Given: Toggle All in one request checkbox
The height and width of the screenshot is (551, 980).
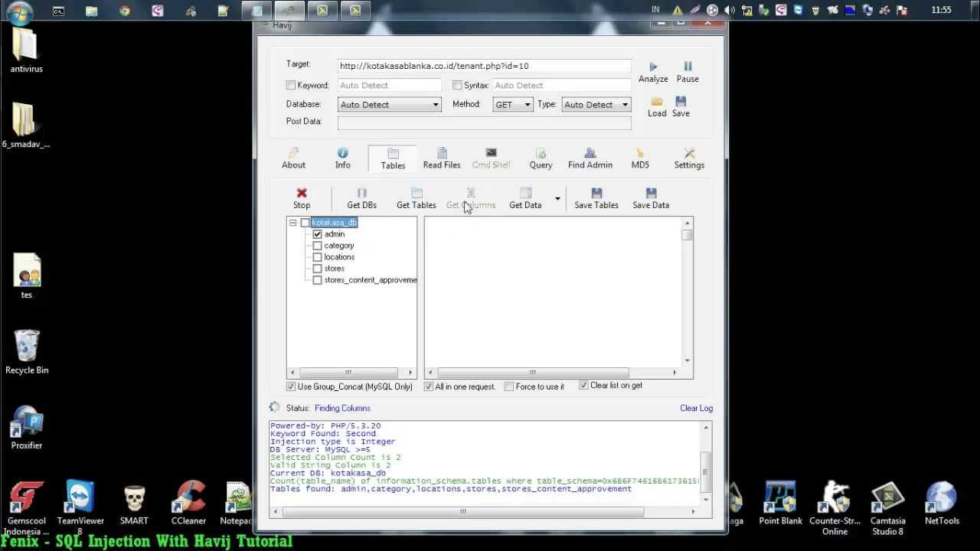Looking at the screenshot, I should pos(429,386).
